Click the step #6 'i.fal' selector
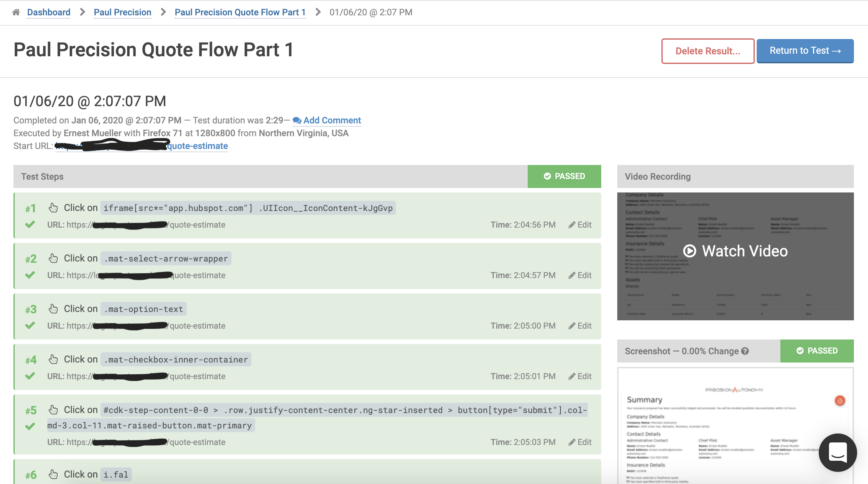Image resolution: width=868 pixels, height=484 pixels. [115, 474]
